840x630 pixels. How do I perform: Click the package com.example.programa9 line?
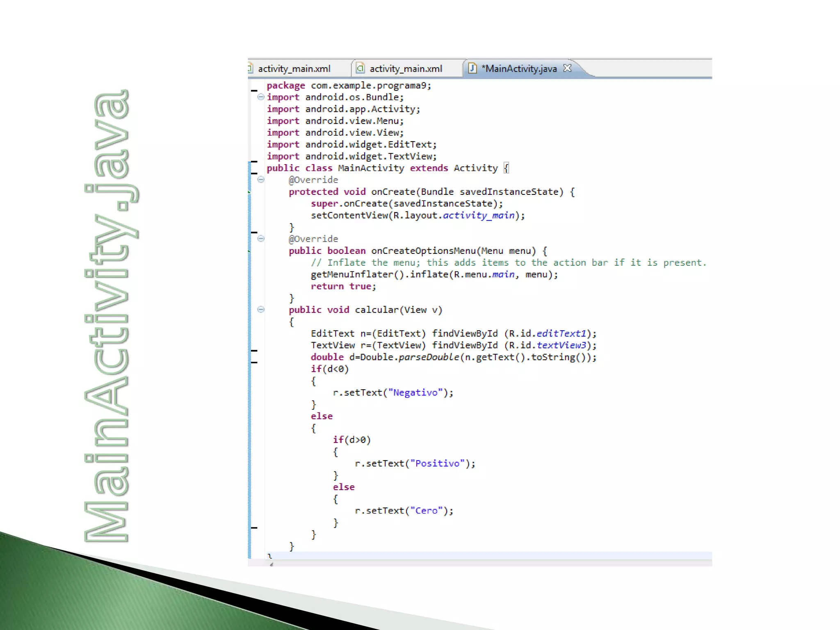tap(349, 86)
